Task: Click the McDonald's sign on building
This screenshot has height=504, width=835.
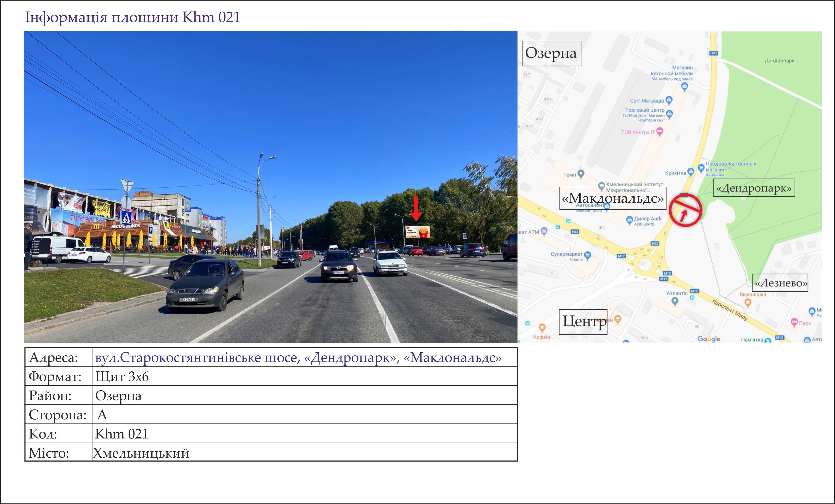Action: point(126,226)
